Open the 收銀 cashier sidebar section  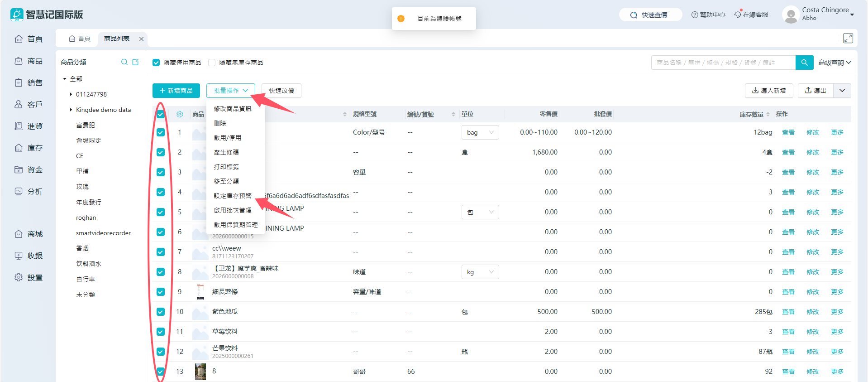tap(29, 256)
